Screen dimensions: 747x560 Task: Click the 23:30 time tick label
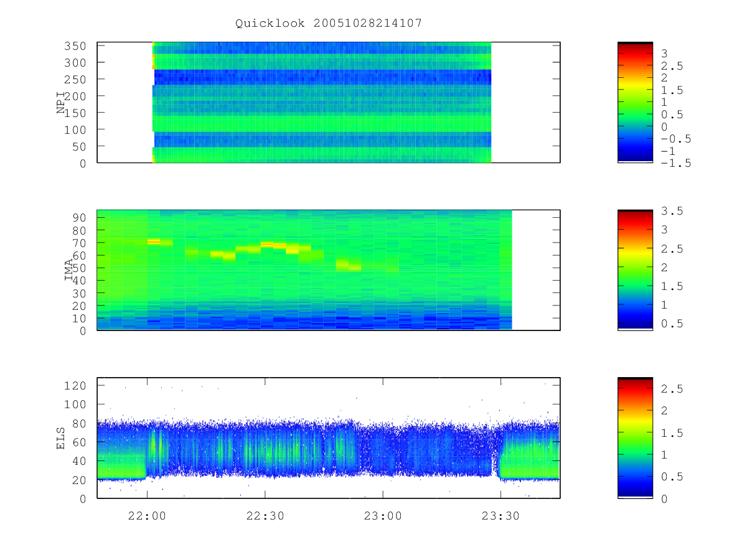(x=500, y=515)
